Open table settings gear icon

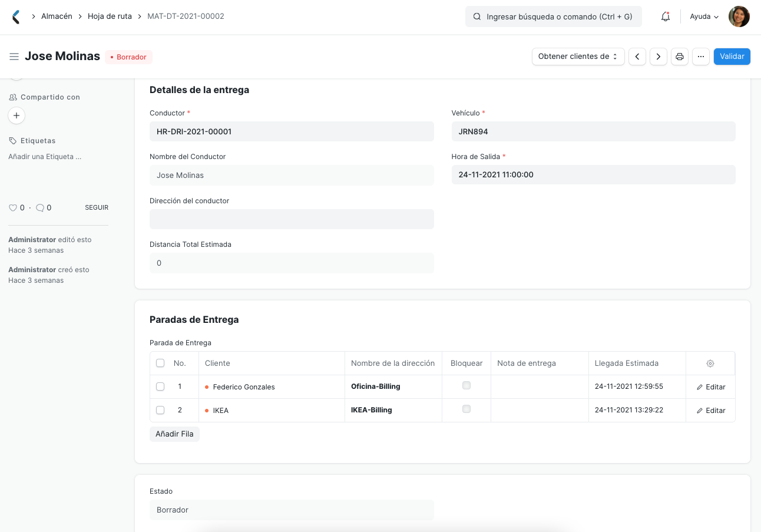coord(710,364)
